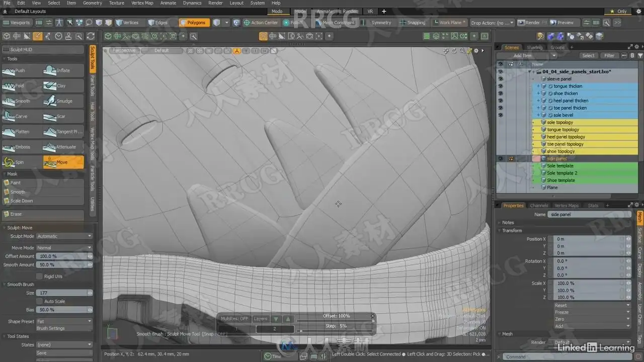Screen dimensions: 644x362
Task: Hide the heel panel thicken item
Action: [x=500, y=101]
